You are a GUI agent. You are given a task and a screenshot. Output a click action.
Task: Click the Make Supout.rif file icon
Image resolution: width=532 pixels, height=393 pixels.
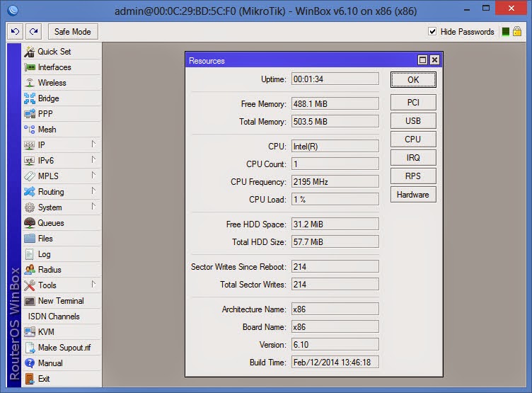point(30,348)
